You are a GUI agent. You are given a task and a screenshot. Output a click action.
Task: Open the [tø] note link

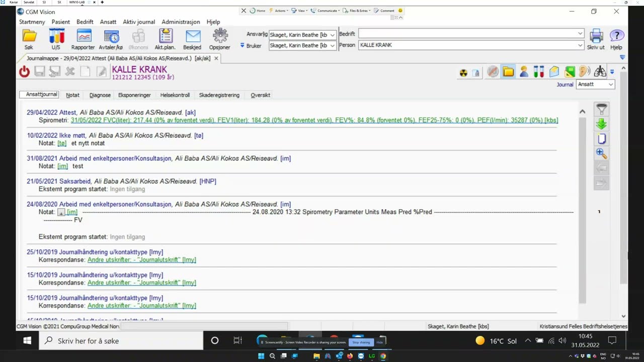click(62, 143)
